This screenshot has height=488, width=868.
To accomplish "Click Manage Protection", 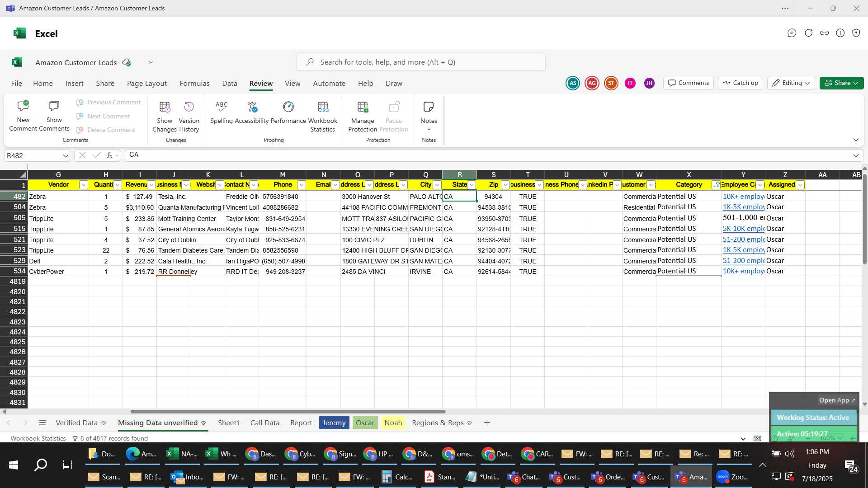I will pos(363,117).
